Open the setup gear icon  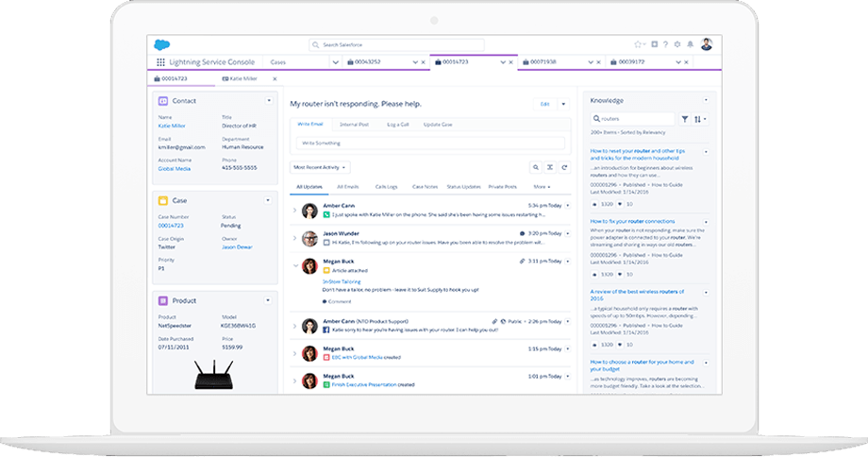(x=677, y=44)
